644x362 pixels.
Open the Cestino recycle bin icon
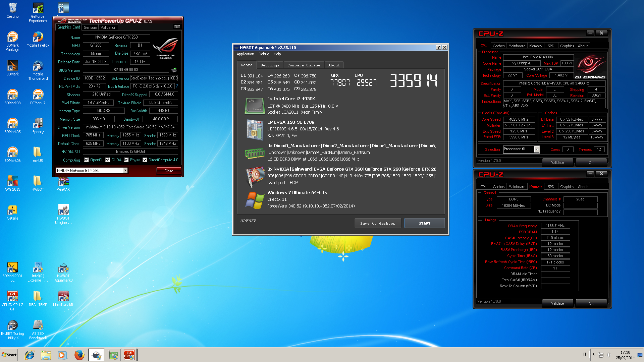12,10
